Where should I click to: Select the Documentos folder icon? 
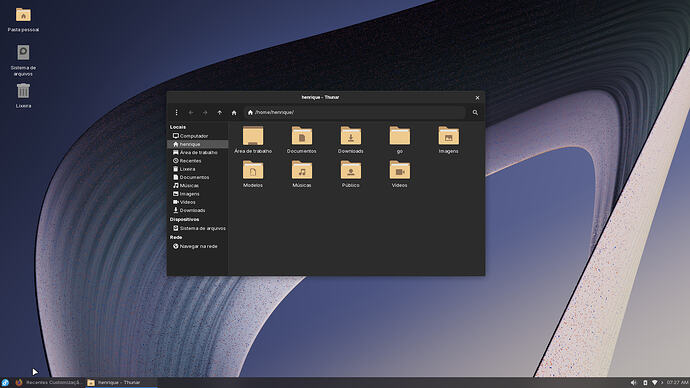[x=302, y=136]
